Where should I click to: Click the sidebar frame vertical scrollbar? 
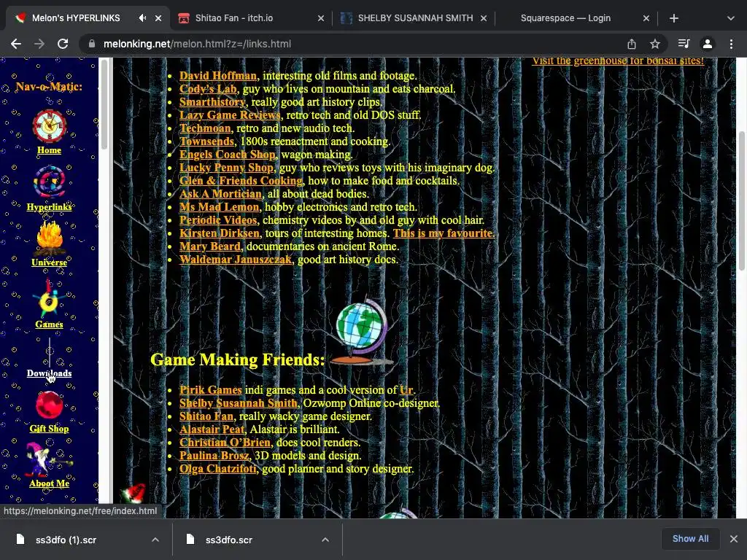coord(104,104)
